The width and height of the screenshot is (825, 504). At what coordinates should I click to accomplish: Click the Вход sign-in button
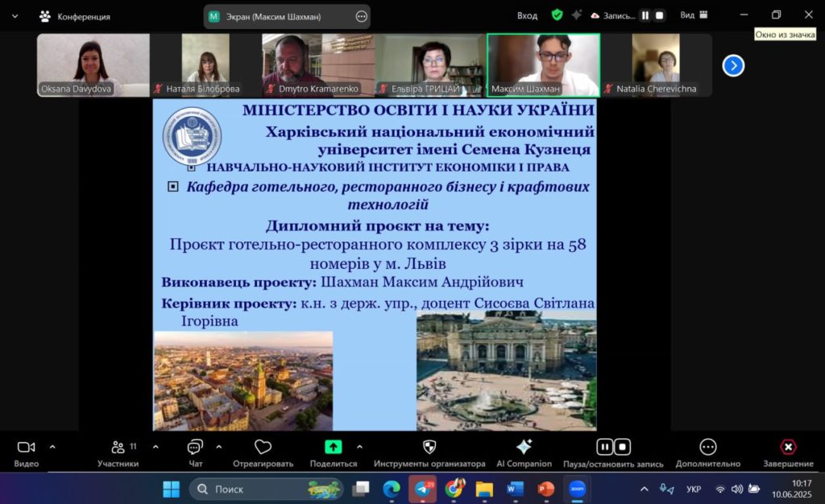pyautogui.click(x=527, y=15)
